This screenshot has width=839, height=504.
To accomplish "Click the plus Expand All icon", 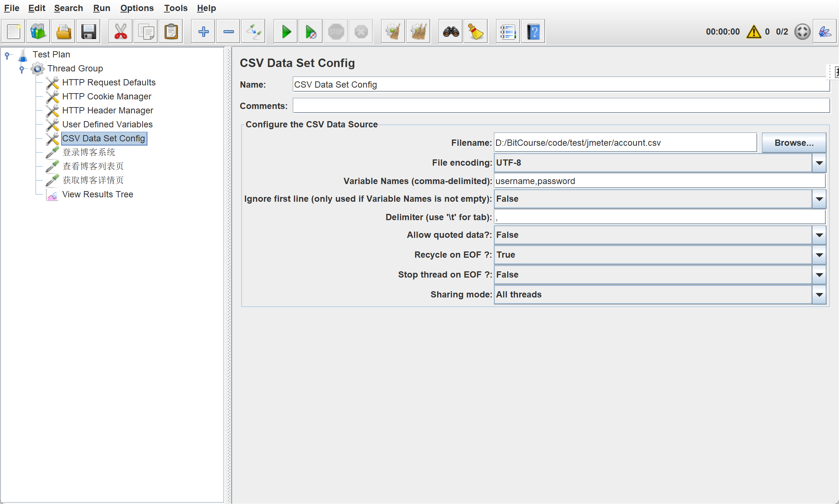I will click(203, 32).
